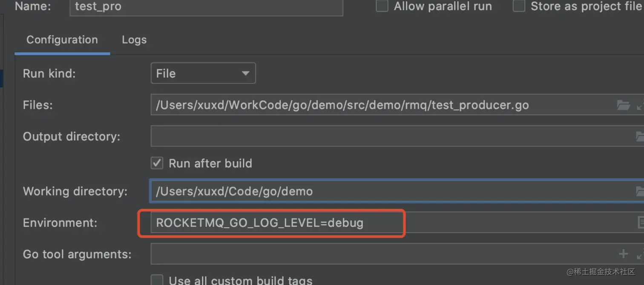
Task: Toggle Store as project file checkbox
Action: coord(519,6)
